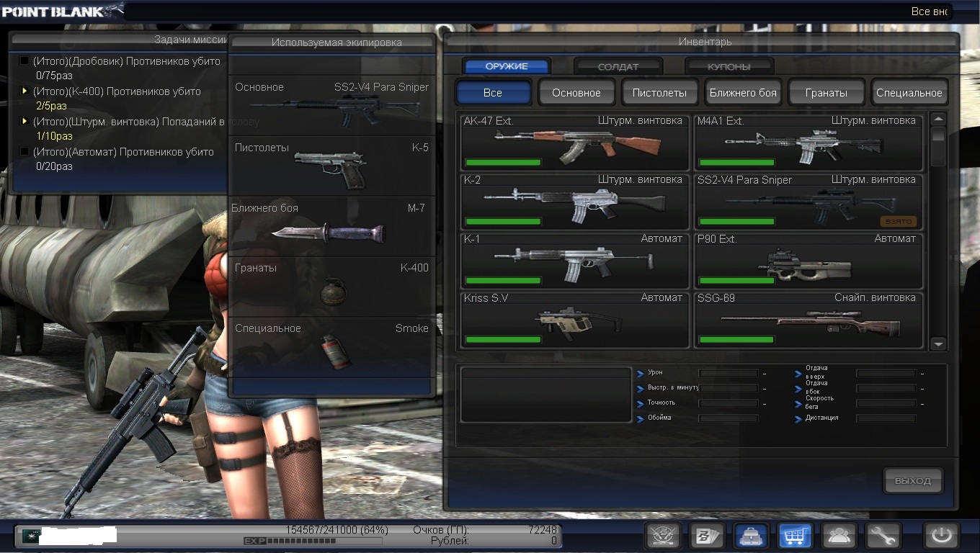Screen dimensions: 980x553
Task: Click the 2/5раз mission progress text
Action: click(x=52, y=106)
